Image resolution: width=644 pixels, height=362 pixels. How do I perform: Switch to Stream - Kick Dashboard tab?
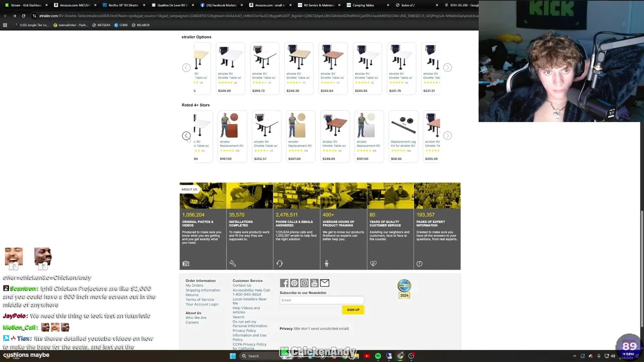pos(26,5)
